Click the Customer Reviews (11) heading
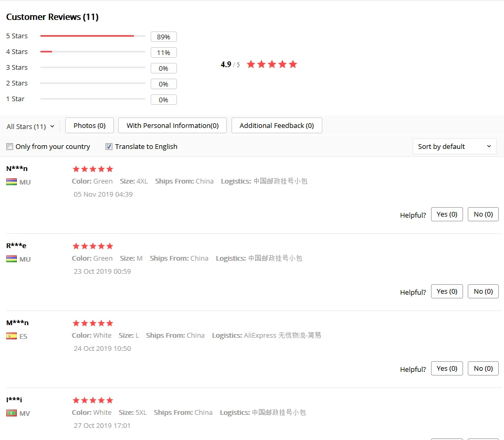The height and width of the screenshot is (440, 504). tap(52, 17)
